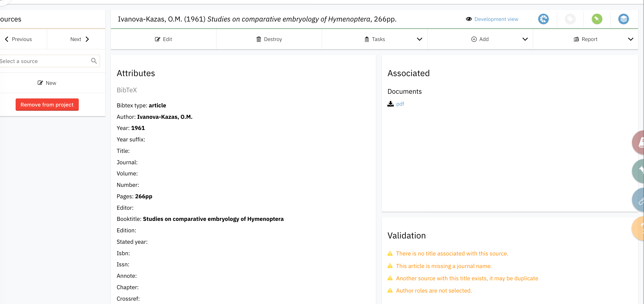Open the blue paperclip slide-out panel
The image size is (644, 304).
(x=639, y=200)
